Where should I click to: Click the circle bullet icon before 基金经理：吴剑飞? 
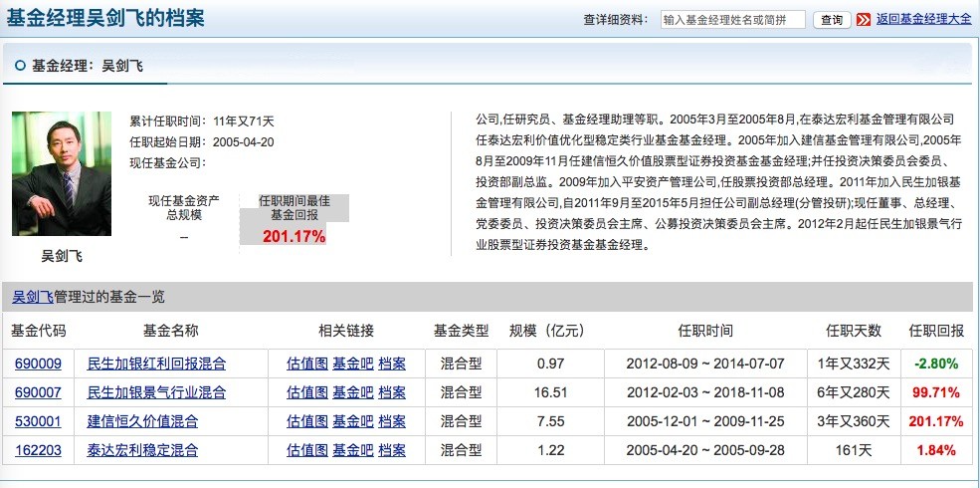[21, 65]
